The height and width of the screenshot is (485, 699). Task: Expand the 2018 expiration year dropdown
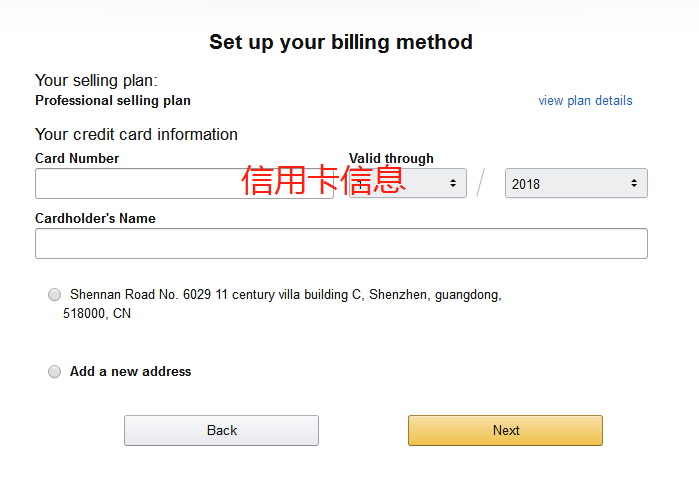click(576, 184)
